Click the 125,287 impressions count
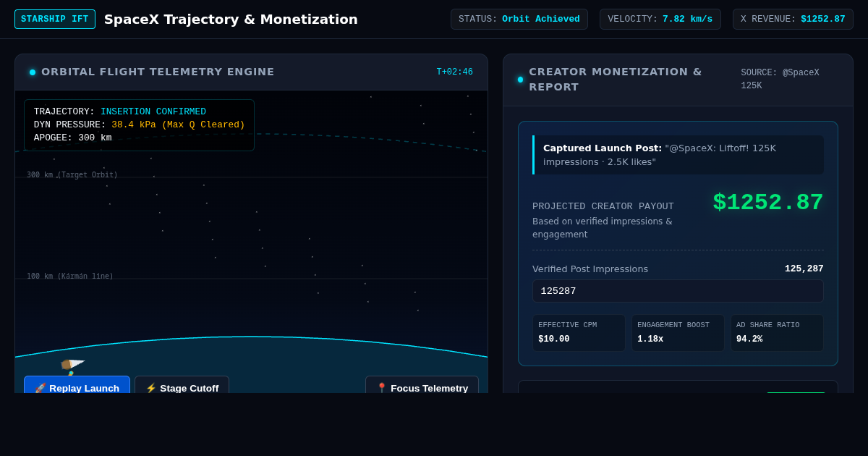The width and height of the screenshot is (868, 456). [x=804, y=269]
